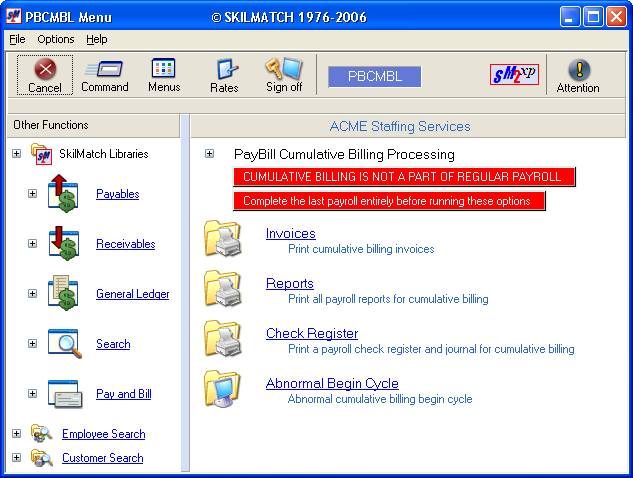Open the Payables link

coord(117,194)
